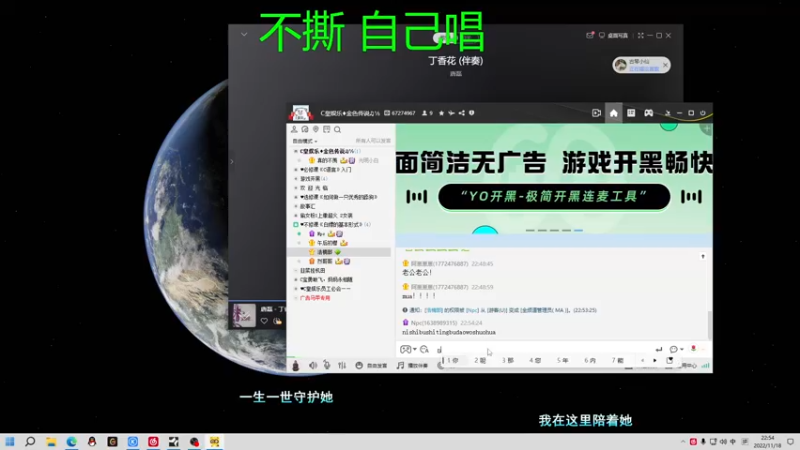Image resolution: width=800 pixels, height=450 pixels.
Task: Select the highlighted user row with green gem
Action: click(339, 252)
